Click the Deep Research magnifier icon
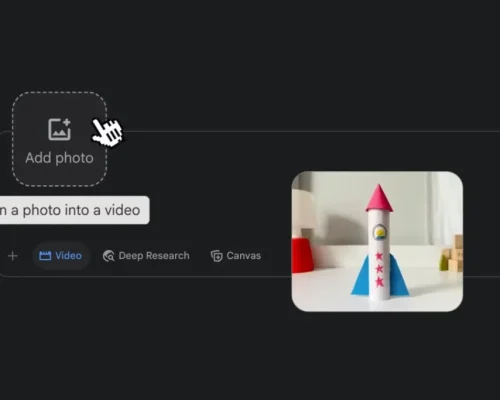 pos(109,256)
